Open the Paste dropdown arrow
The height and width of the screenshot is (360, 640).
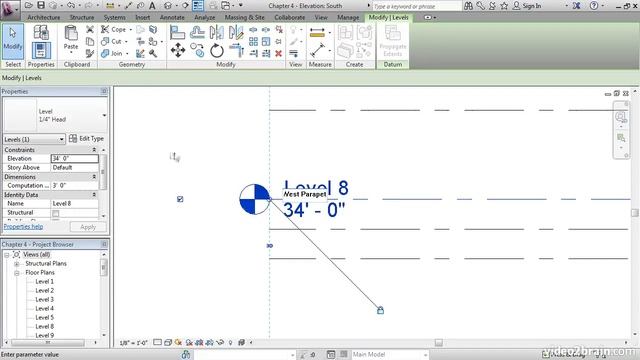tap(71, 53)
